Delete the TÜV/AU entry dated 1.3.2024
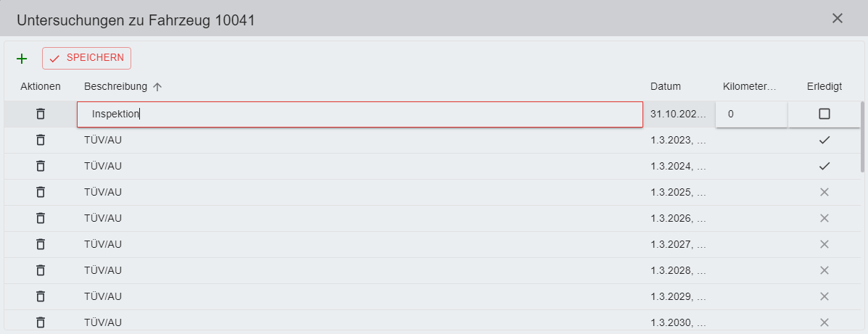Image resolution: width=868 pixels, height=334 pixels. point(41,166)
